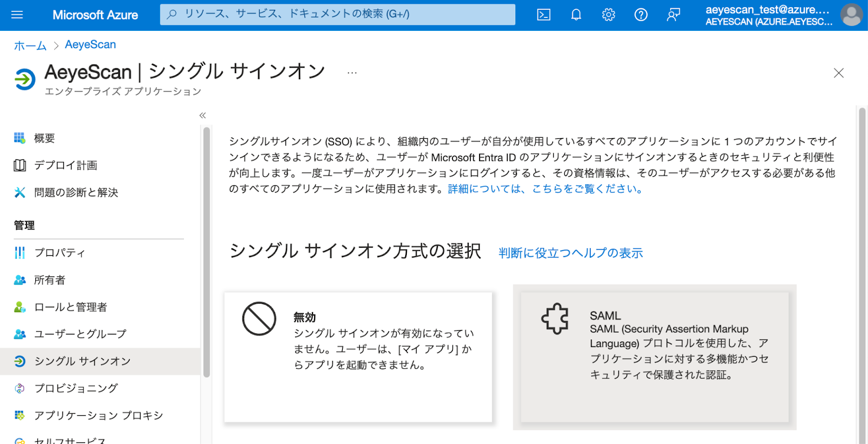Click the アプリケーション プロキシ icon
Screen dimensions: 868x444
coord(20,415)
